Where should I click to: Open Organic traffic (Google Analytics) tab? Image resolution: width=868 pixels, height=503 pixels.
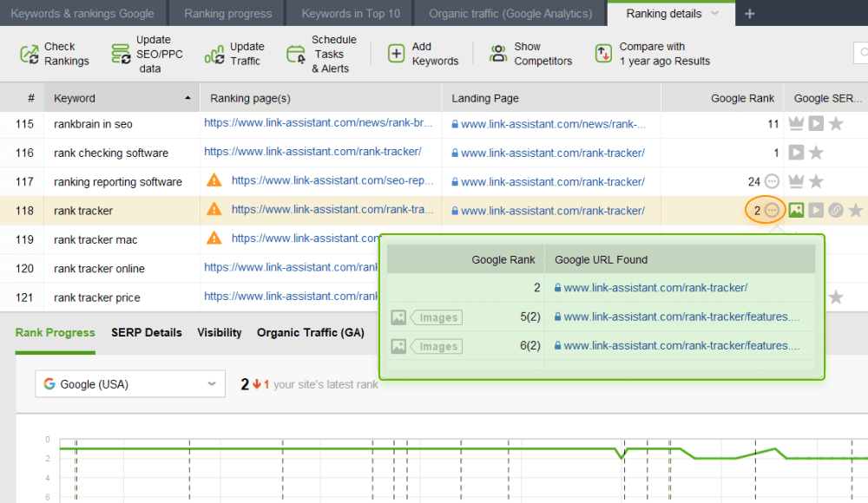click(x=510, y=13)
